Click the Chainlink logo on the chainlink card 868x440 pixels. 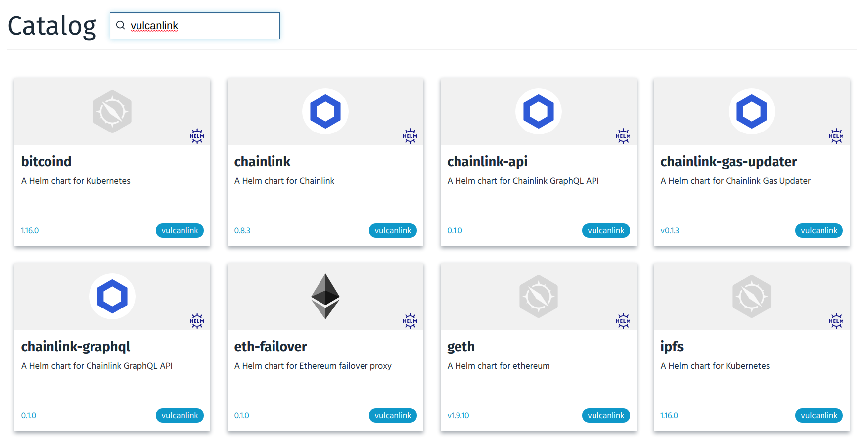pos(325,111)
